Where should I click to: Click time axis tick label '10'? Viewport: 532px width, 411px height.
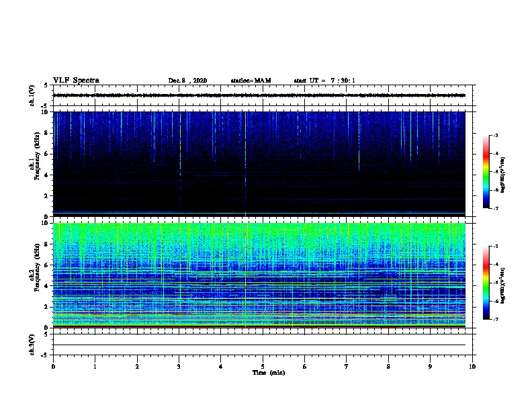(472, 367)
